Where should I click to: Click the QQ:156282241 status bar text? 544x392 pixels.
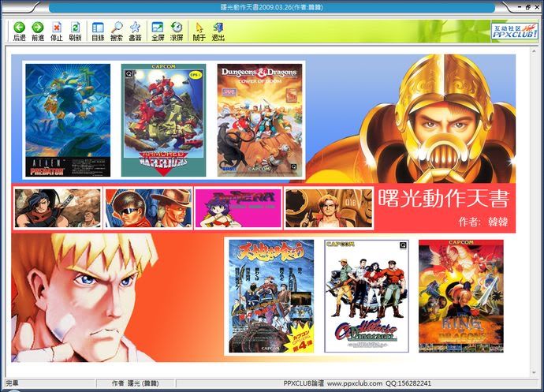(x=408, y=383)
